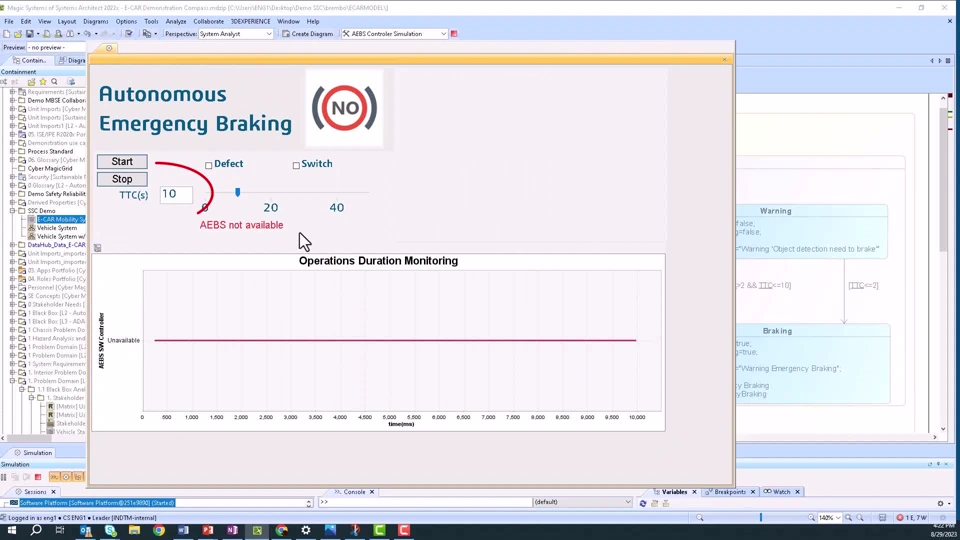
Task: Click the Open Project folder icon
Action: (x=18, y=34)
